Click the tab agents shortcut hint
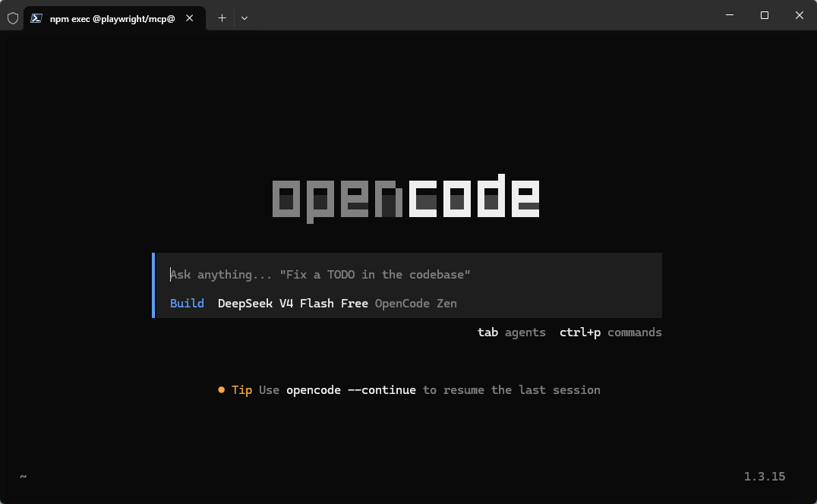Screen dimensions: 817x504 (512, 332)
